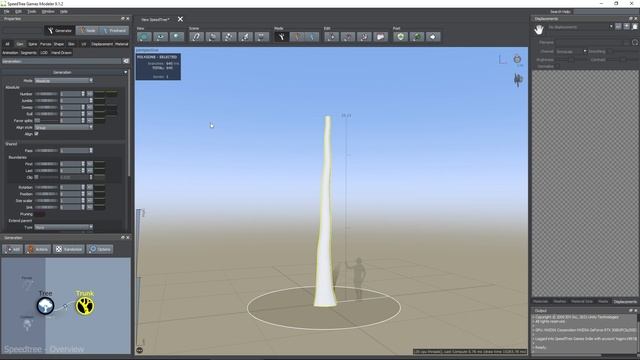640x360 pixels.
Task: Click the axis icon at viewport top right
Action: click(502, 60)
